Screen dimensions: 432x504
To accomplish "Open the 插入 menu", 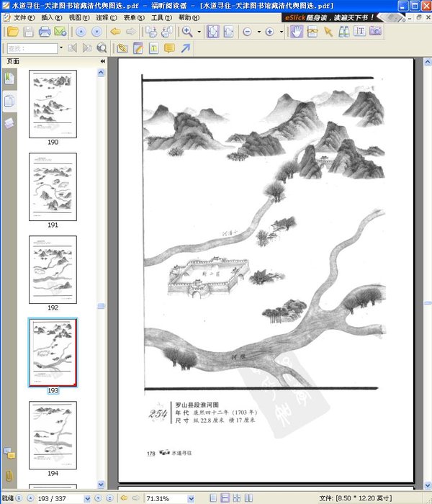I will coord(52,17).
